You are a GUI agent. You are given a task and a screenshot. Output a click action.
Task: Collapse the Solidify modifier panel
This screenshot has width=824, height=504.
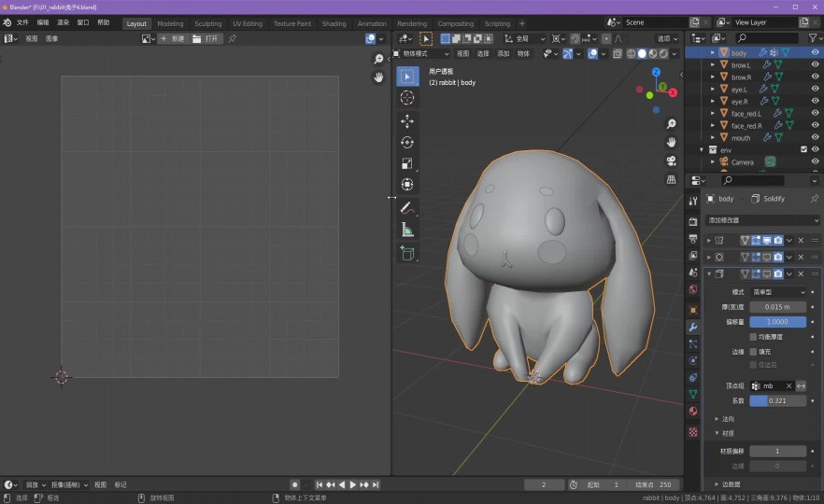click(x=709, y=274)
